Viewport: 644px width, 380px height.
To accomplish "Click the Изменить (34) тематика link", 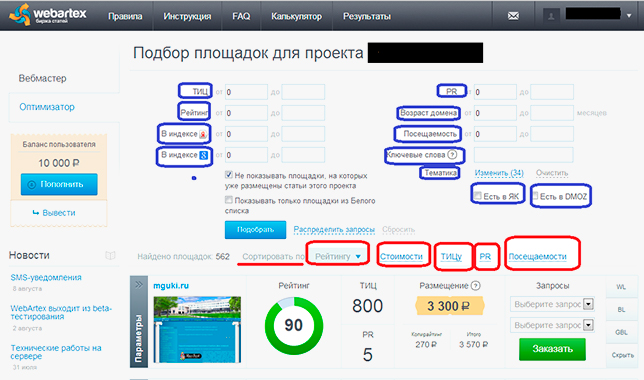I will click(499, 173).
